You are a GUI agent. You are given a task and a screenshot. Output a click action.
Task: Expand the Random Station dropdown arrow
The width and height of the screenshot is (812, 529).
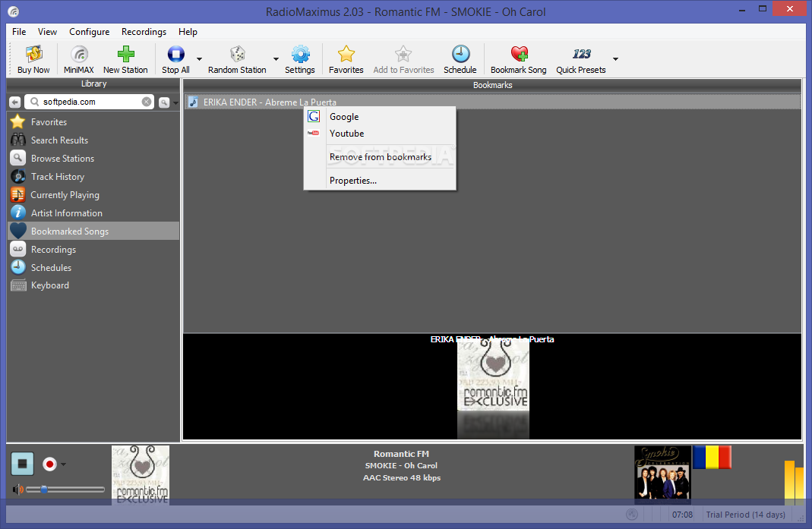tap(276, 59)
